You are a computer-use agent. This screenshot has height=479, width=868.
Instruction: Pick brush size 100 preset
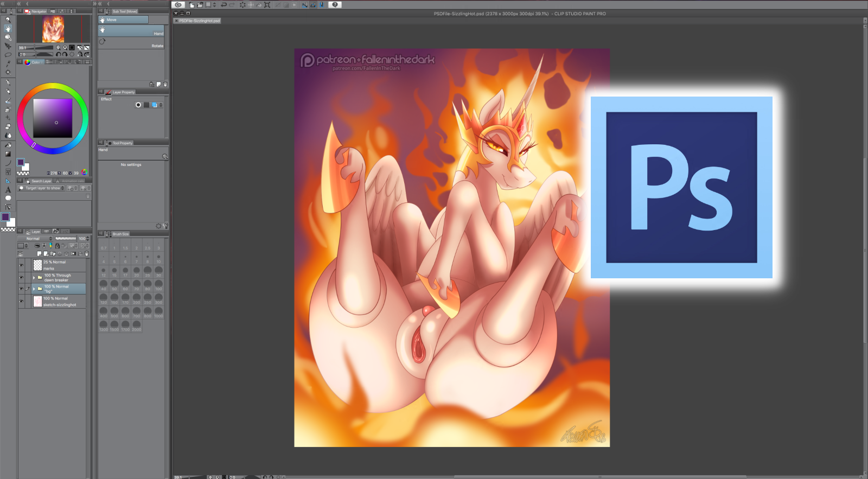pyautogui.click(x=158, y=285)
